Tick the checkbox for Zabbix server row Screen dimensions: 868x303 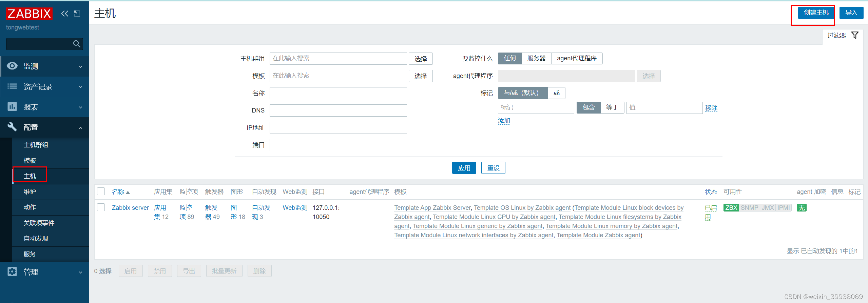coord(101,207)
